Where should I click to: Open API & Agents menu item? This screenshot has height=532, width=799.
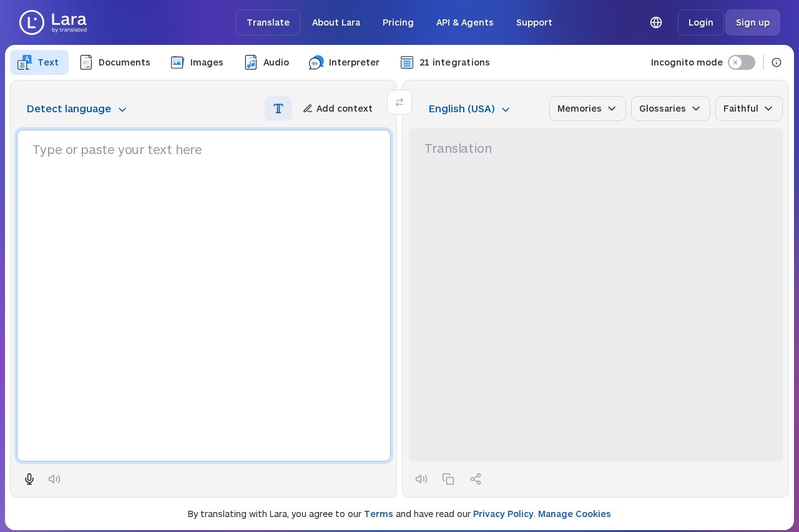click(465, 22)
